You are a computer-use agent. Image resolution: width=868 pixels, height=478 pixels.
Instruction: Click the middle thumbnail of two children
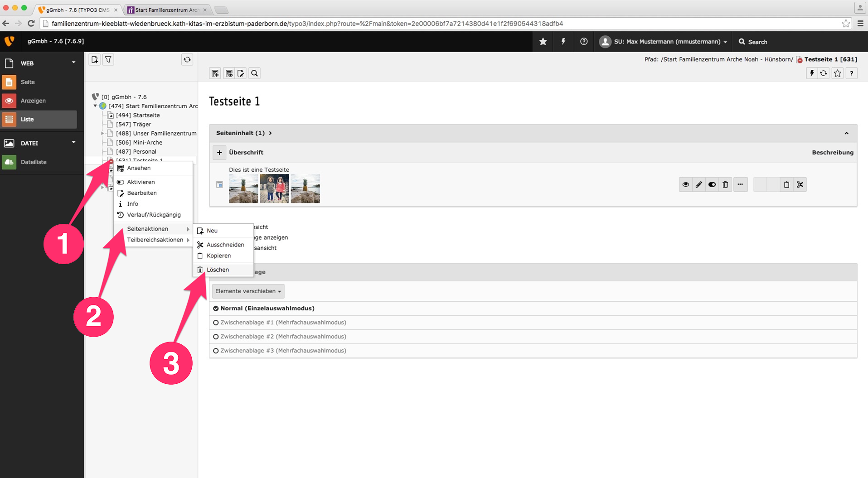pyautogui.click(x=274, y=188)
